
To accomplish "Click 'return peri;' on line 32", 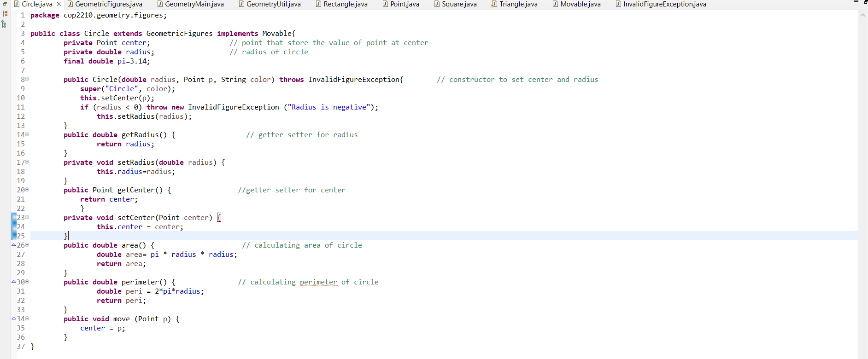I will 122,301.
